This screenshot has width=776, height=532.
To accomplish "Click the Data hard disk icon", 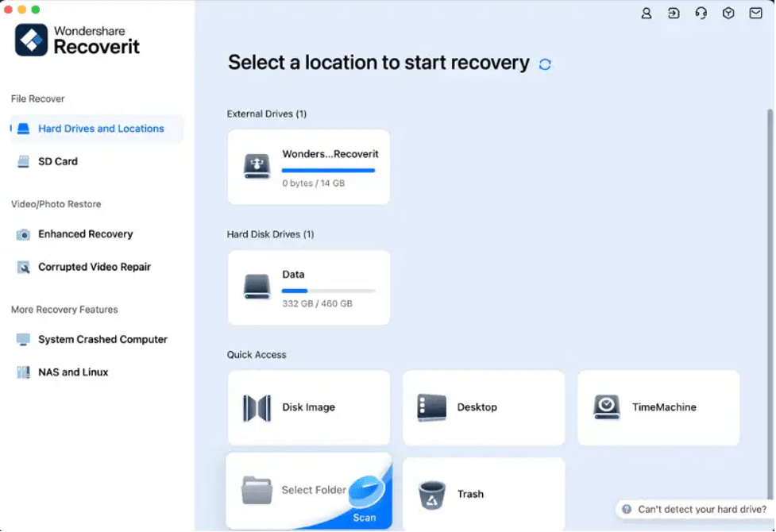I will pos(257,287).
